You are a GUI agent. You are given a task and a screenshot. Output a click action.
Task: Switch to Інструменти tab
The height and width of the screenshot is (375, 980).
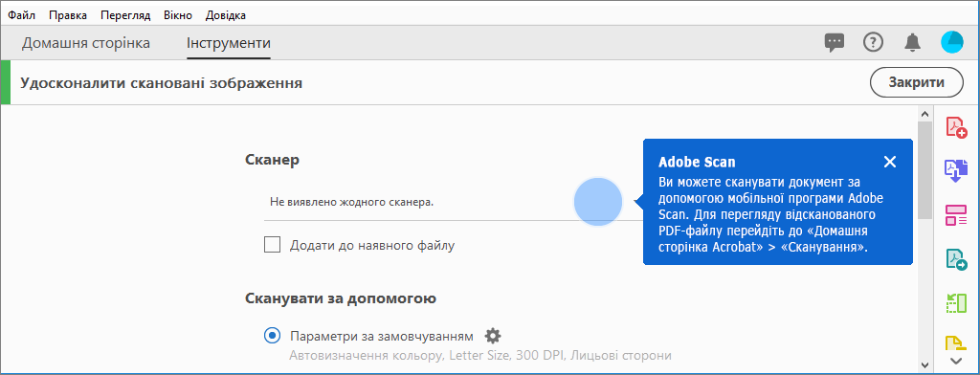228,43
